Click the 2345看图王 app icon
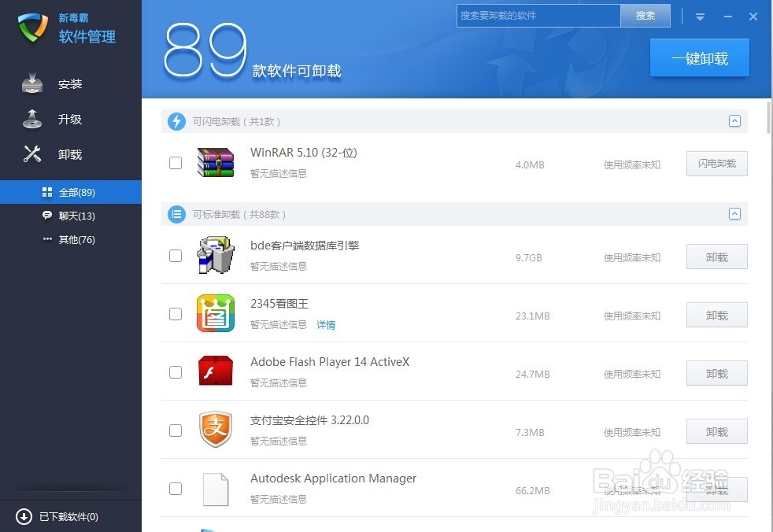Screen dimensions: 773x532 coord(216,313)
